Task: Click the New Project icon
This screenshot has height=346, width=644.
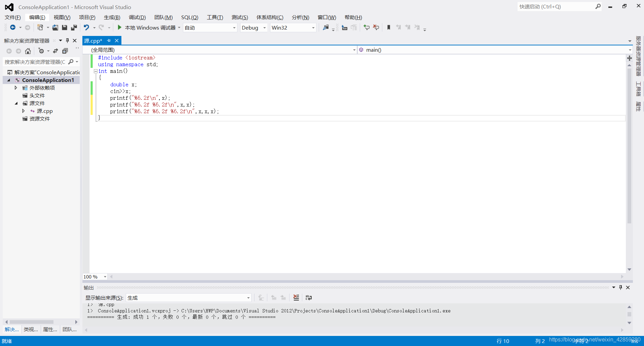Action: tap(40, 28)
